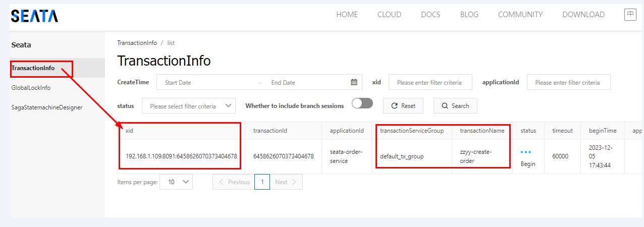Select GlobalLockInfo in the sidebar
Image resolution: width=644 pixels, height=227 pixels.
pos(31,88)
